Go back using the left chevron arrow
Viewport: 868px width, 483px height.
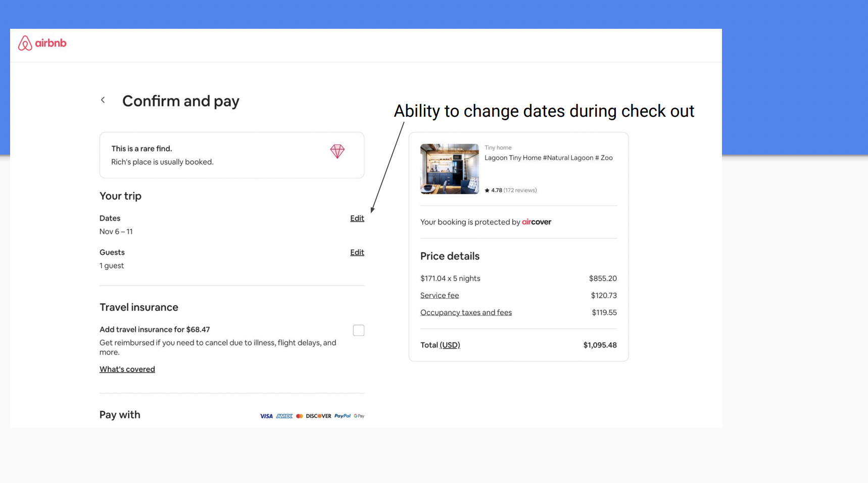point(103,100)
